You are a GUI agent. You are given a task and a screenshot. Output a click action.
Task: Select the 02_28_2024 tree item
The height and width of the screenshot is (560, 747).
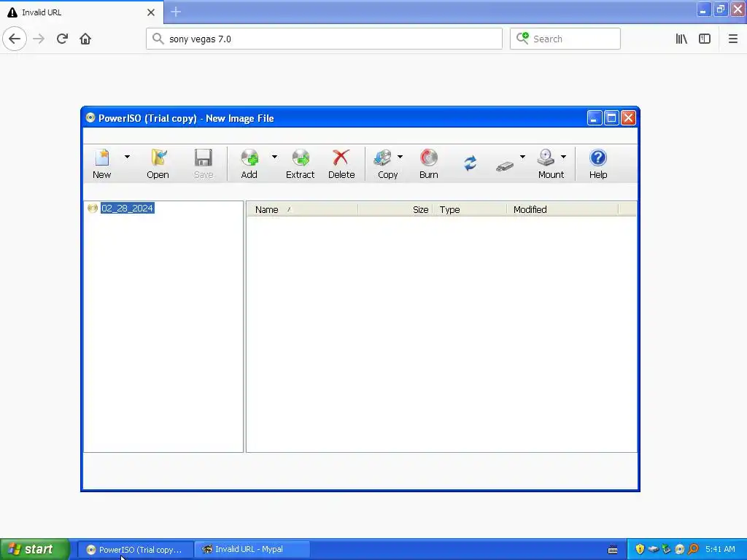(x=127, y=209)
